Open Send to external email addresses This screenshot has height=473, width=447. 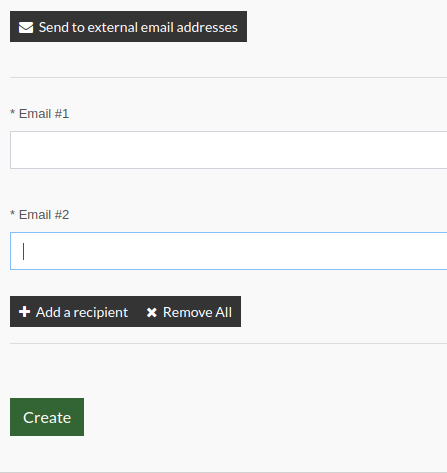[x=128, y=27]
